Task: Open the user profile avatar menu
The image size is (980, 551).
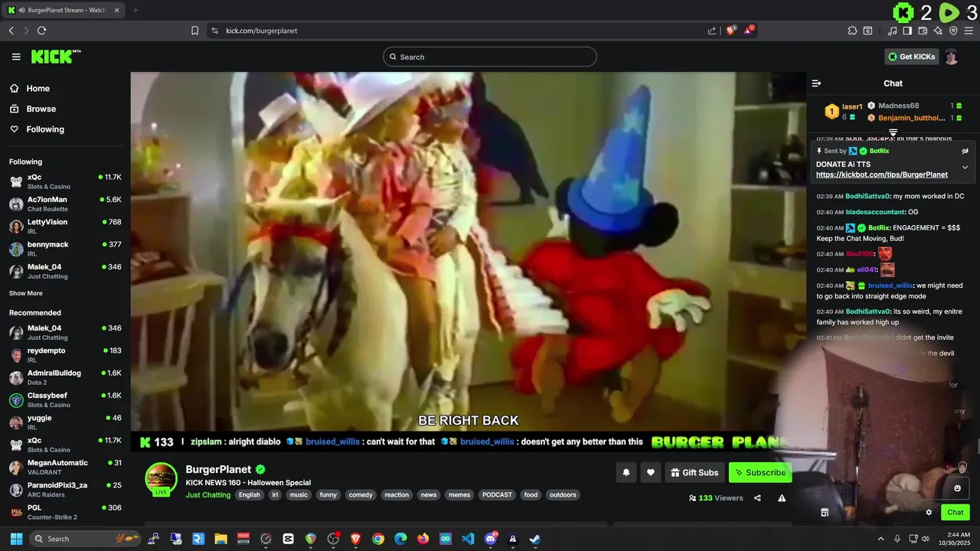Action: (x=952, y=57)
